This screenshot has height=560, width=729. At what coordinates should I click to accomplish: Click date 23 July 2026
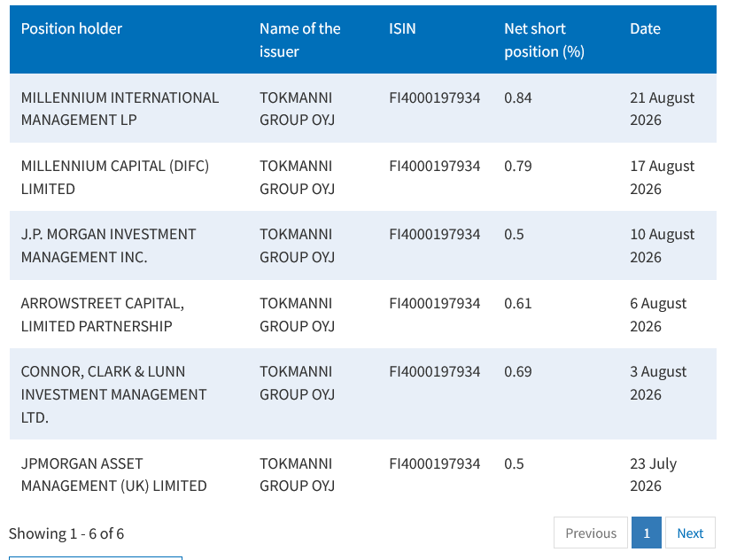(653, 474)
